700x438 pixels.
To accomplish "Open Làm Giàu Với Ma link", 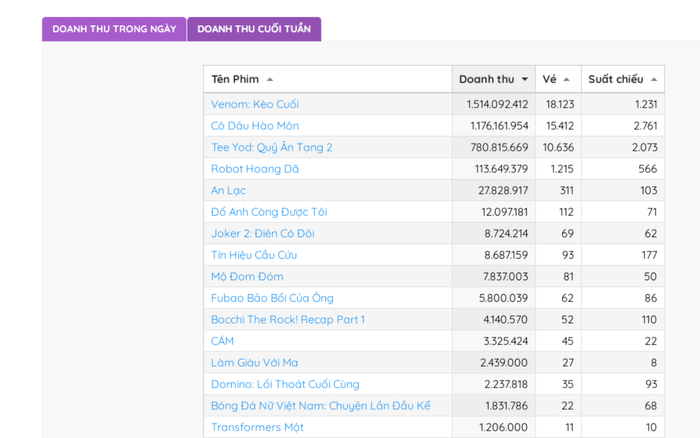I will click(x=254, y=362).
